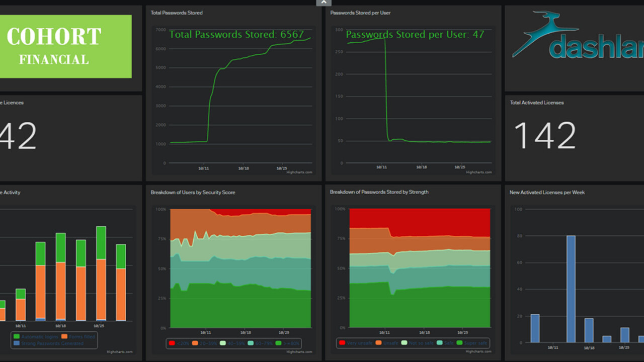
Task: Click the orange Unsafe legend icon
Action: click(x=378, y=343)
